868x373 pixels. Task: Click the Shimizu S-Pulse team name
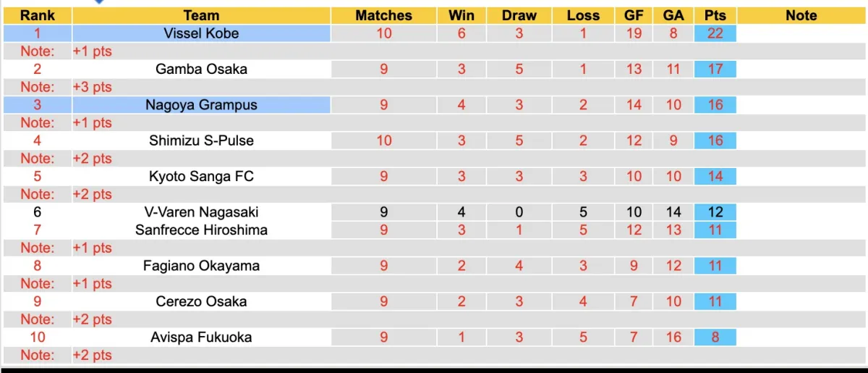(x=201, y=141)
